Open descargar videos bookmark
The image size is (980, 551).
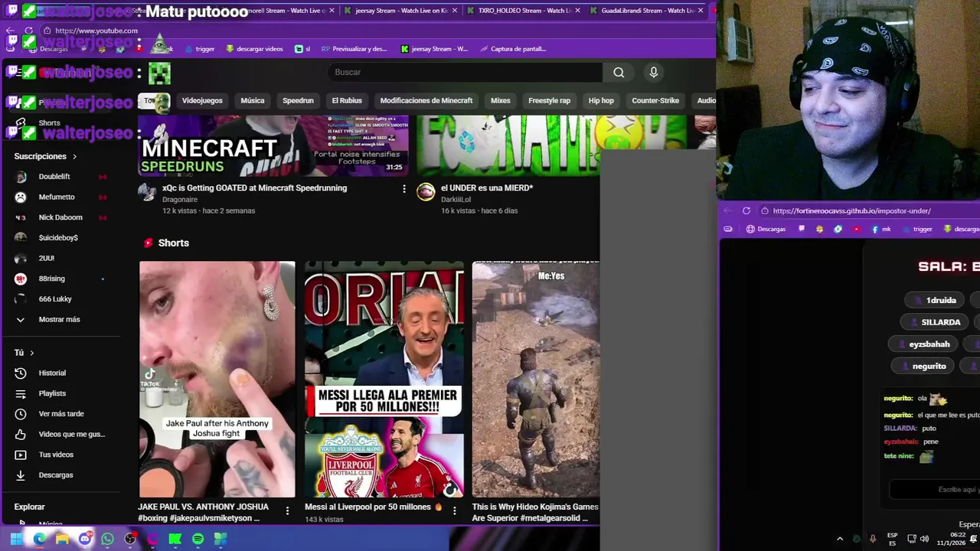(254, 49)
